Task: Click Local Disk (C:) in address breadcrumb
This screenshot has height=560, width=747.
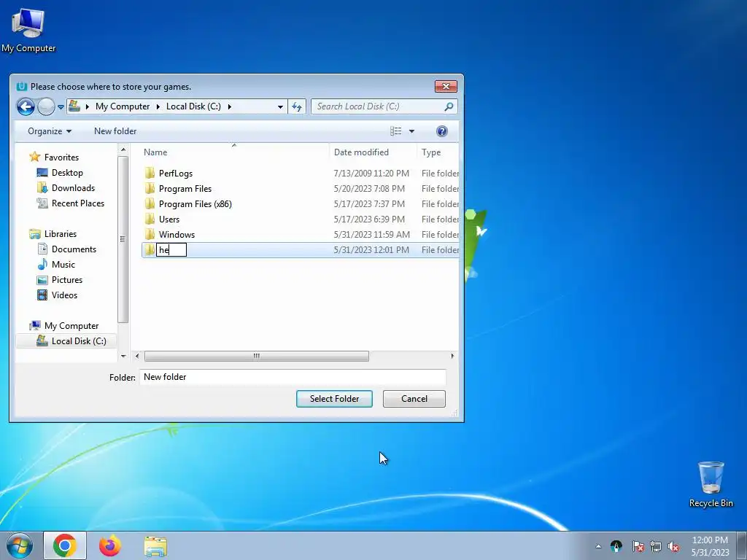Action: (193, 106)
